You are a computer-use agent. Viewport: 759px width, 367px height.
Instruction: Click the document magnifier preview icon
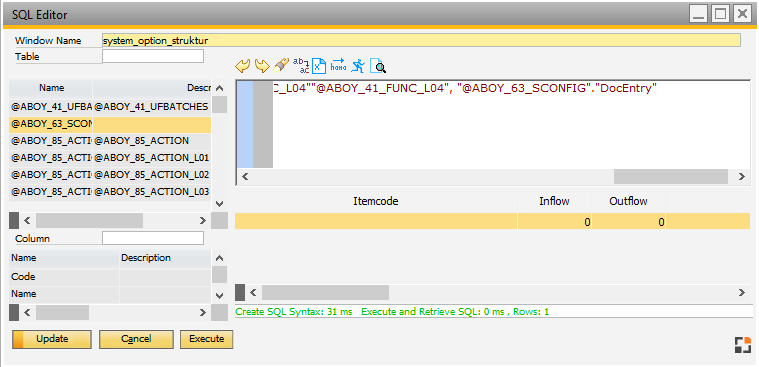click(x=378, y=65)
